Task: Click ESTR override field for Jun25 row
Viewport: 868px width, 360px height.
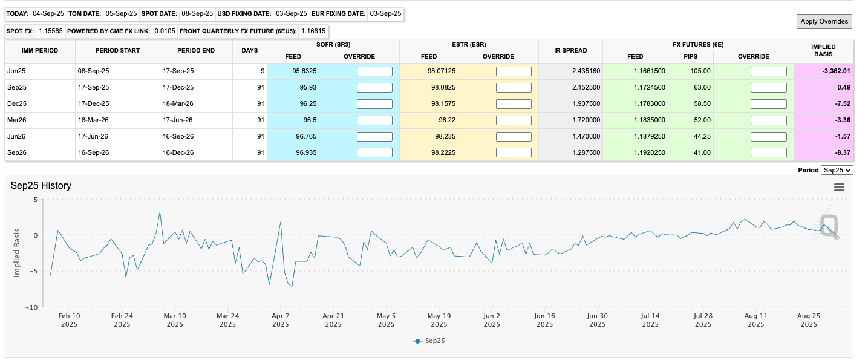Action: click(514, 71)
